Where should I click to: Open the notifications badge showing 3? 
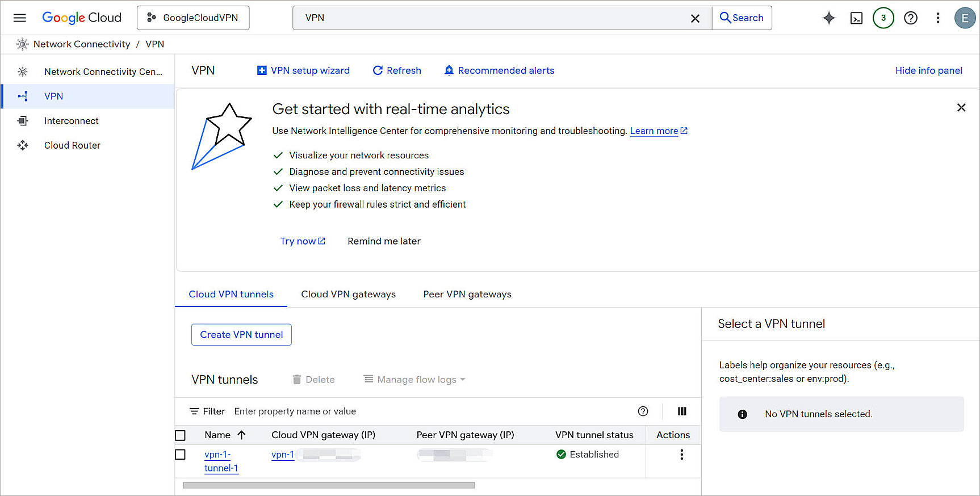883,18
